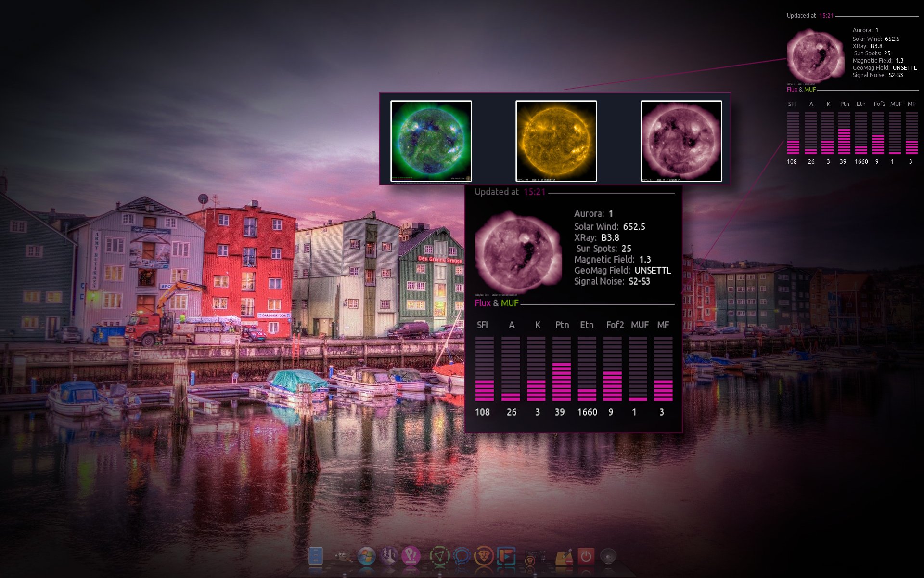Open the file manager icon in the dock
924x578 pixels.
click(x=316, y=555)
